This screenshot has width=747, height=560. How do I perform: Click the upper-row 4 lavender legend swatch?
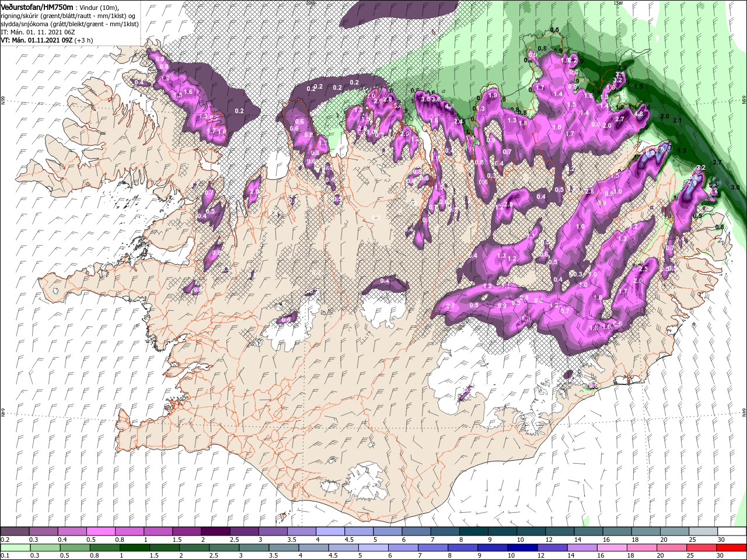[x=330, y=531]
